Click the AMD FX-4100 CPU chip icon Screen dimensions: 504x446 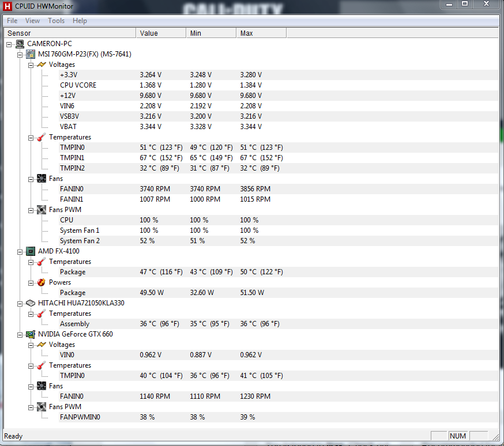click(x=31, y=251)
